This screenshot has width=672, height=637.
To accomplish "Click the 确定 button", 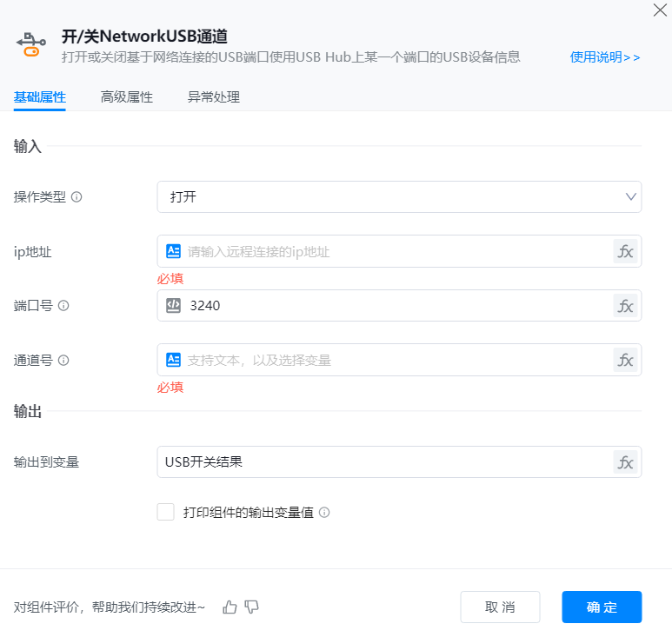I will pos(602,607).
